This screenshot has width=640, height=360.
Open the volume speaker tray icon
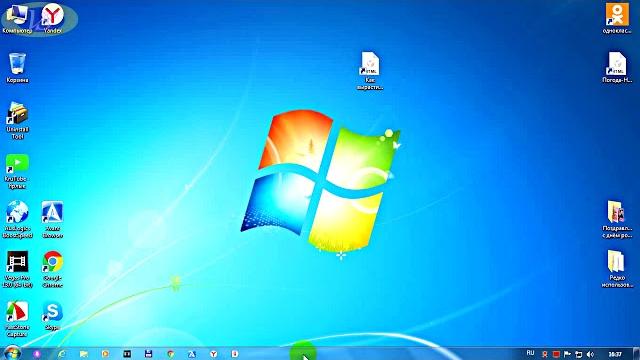coord(590,354)
